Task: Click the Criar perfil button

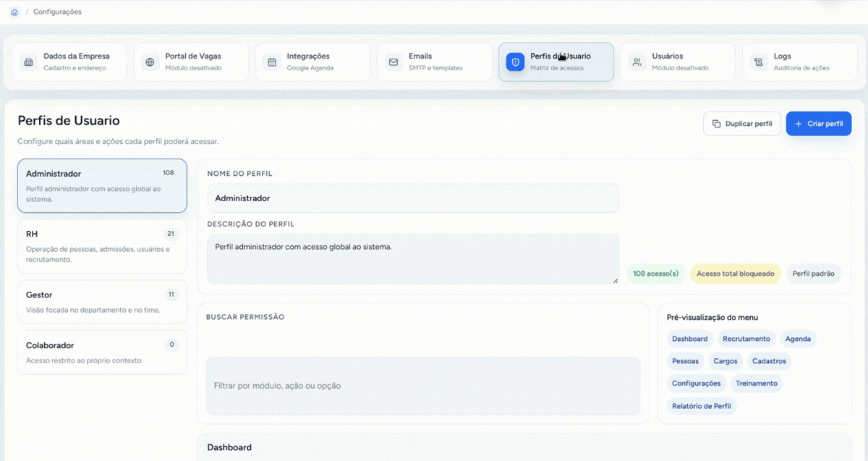Action: tap(819, 124)
